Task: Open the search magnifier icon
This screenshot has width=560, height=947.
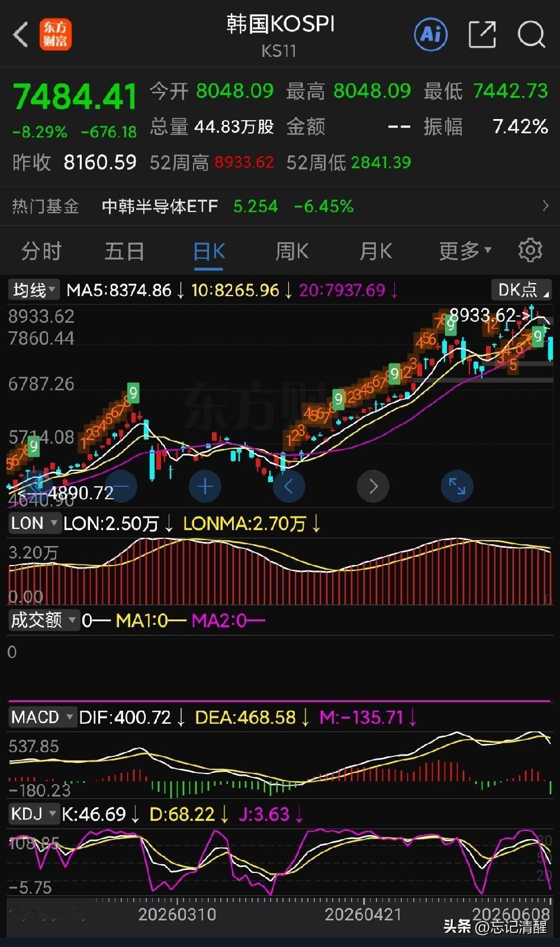Action: (531, 34)
